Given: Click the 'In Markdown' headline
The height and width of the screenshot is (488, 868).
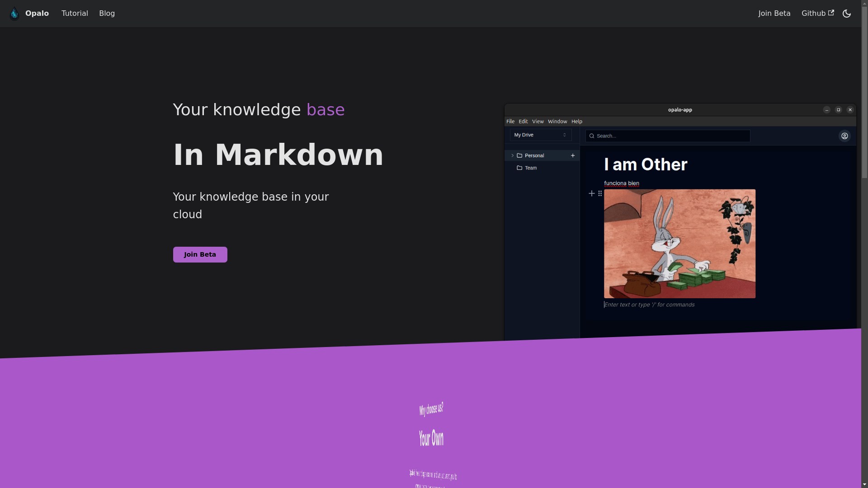Looking at the screenshot, I should 278,155.
